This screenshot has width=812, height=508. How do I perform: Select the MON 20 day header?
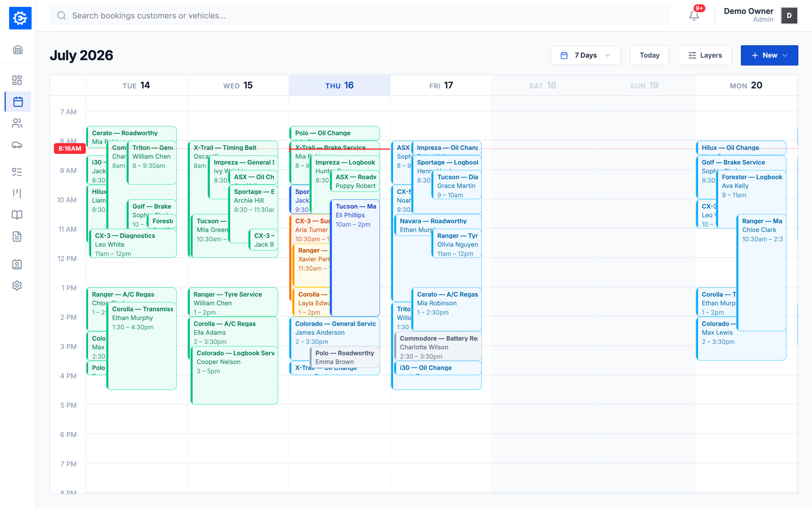pyautogui.click(x=746, y=85)
